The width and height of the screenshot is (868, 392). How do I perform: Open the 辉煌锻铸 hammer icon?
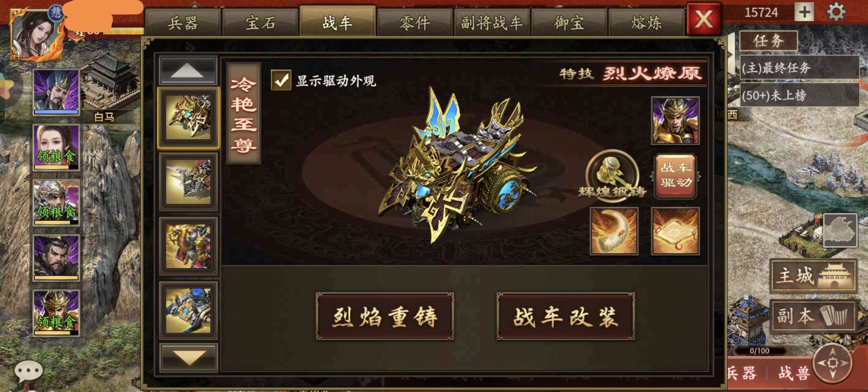tap(612, 176)
